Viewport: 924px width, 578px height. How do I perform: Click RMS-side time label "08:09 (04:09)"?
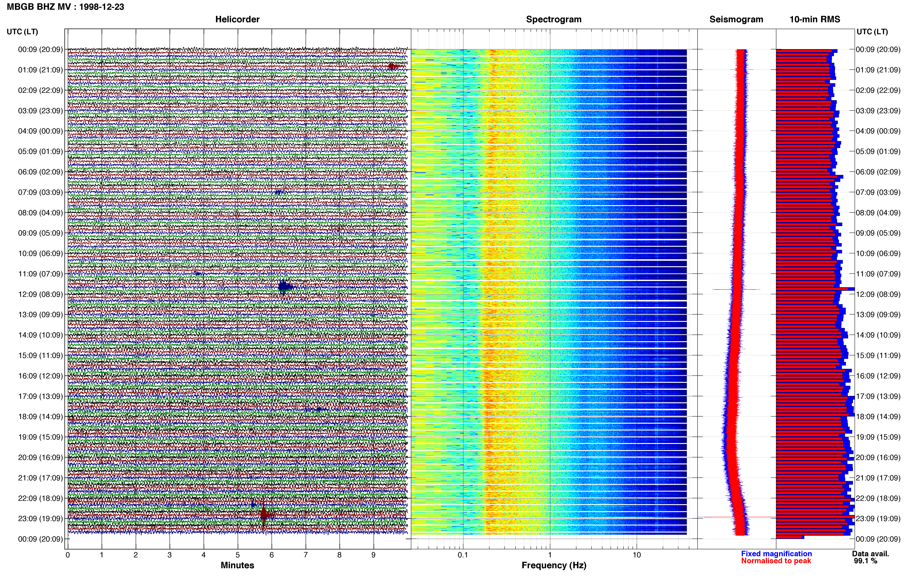878,213
